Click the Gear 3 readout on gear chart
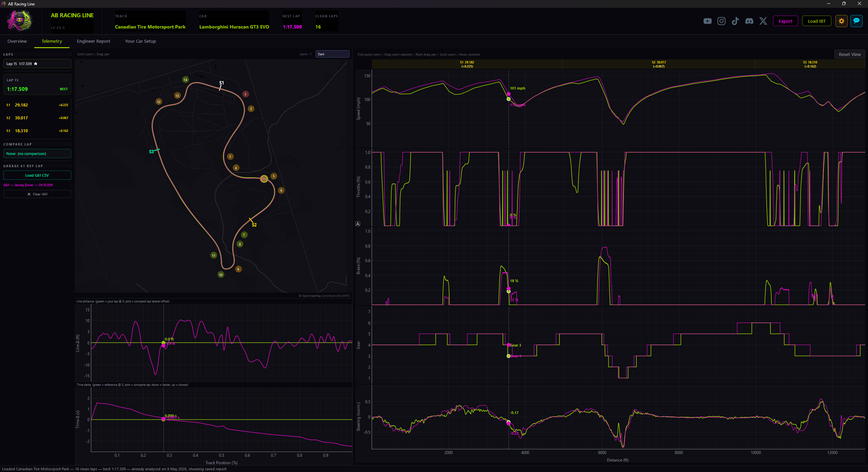The image size is (868, 472). tap(516, 345)
